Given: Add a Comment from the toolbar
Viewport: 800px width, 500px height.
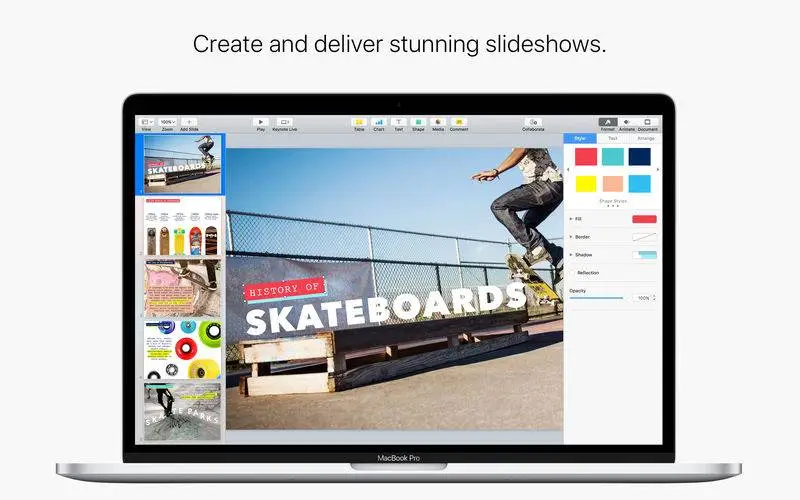Looking at the screenshot, I should (x=459, y=122).
